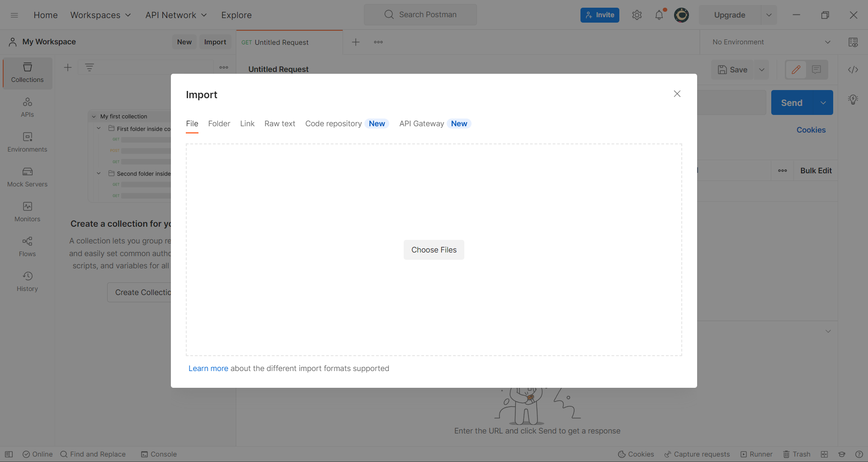This screenshot has height=462, width=868.
Task: Open Monitors in the sidebar
Action: 28,212
